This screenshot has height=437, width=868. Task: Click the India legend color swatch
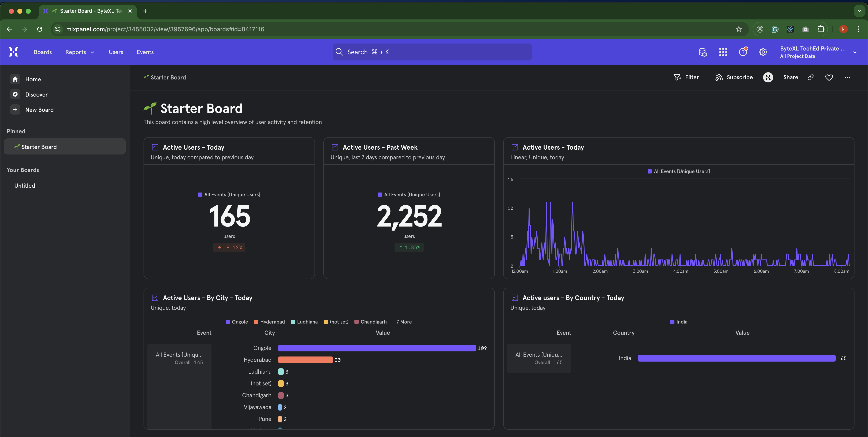(672, 322)
